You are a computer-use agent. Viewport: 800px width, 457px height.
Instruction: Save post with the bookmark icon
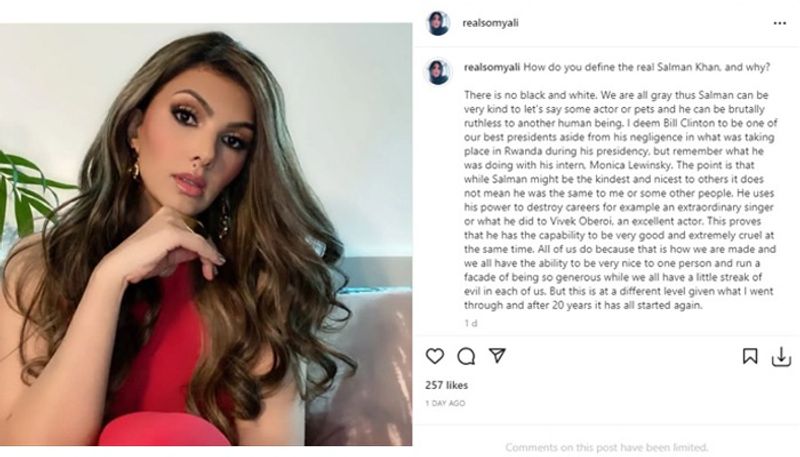(x=750, y=356)
